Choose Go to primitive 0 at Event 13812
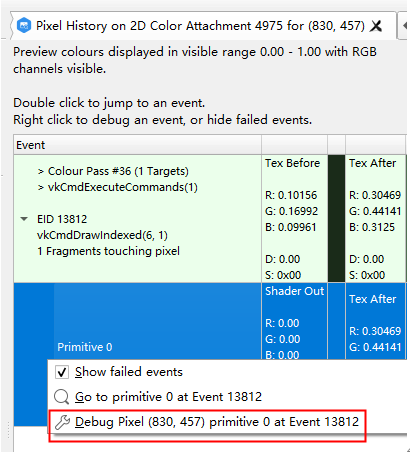 168,397
